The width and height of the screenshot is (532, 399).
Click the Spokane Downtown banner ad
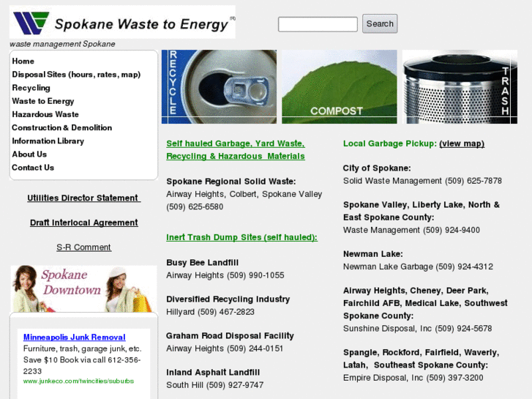[x=84, y=288]
